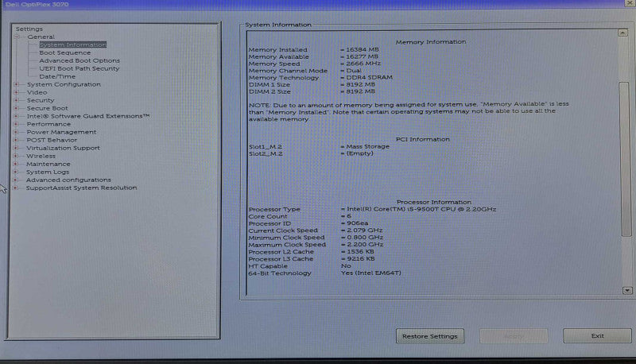Select the Wireless category label

(x=41, y=156)
